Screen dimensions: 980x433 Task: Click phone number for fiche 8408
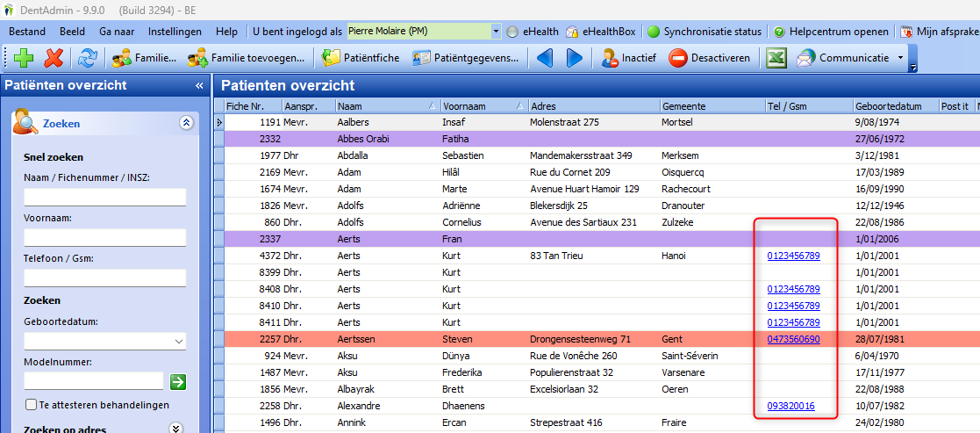click(x=793, y=289)
